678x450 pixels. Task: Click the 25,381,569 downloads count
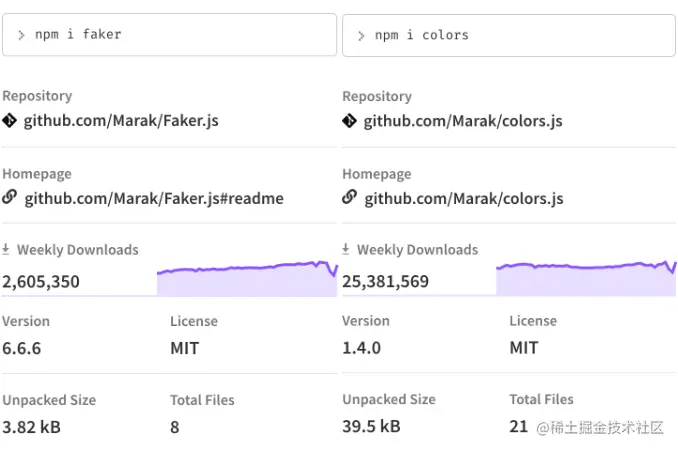click(x=385, y=281)
